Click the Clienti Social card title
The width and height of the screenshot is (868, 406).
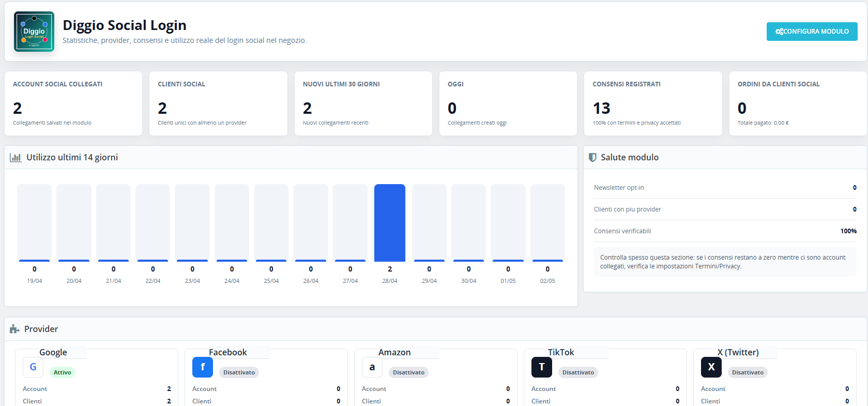tap(181, 84)
